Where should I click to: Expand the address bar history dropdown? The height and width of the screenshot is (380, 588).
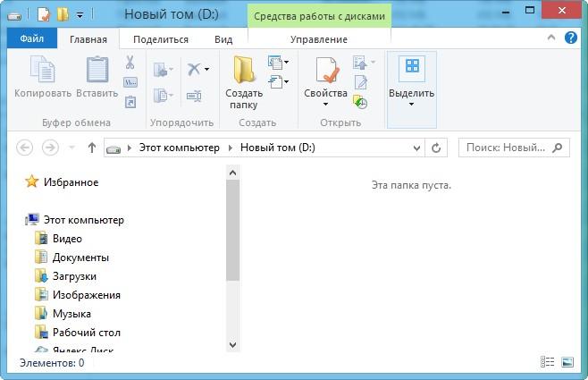[x=416, y=148]
